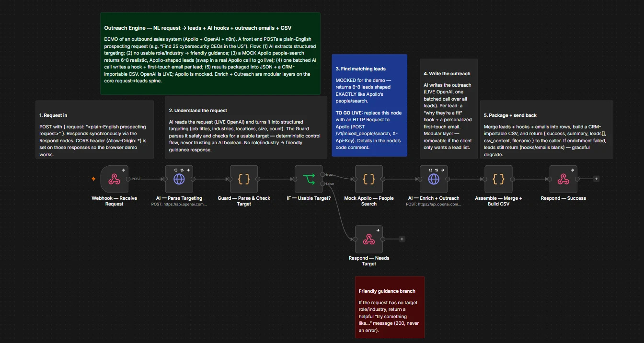Click the Respond — Success label
The width and height of the screenshot is (644, 343).
point(563,198)
